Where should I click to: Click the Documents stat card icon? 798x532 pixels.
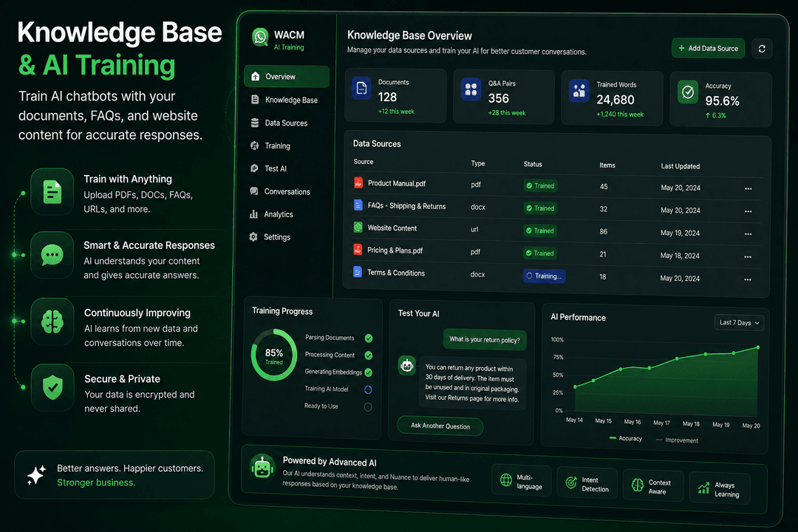pyautogui.click(x=361, y=89)
